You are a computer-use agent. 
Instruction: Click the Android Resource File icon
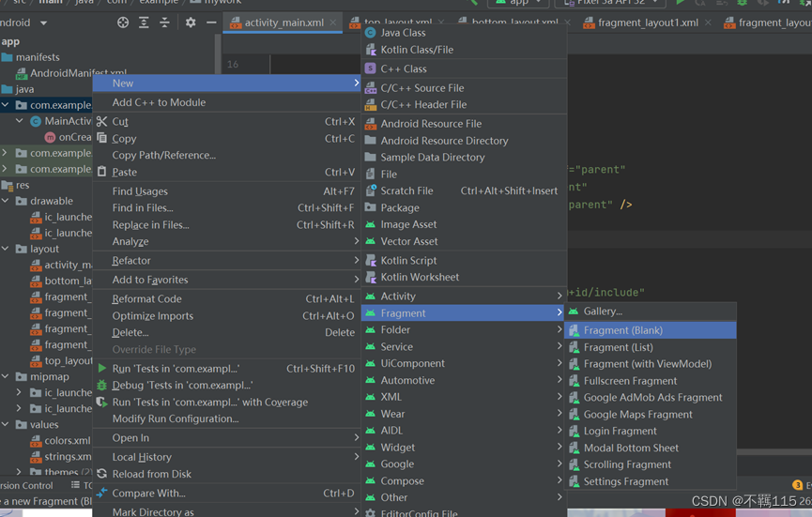pyautogui.click(x=370, y=124)
